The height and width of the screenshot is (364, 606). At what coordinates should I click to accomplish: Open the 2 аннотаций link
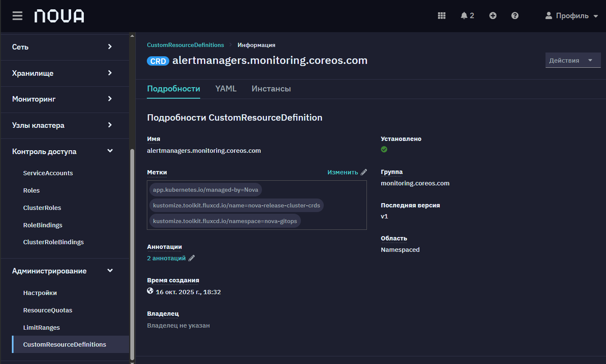tap(166, 258)
